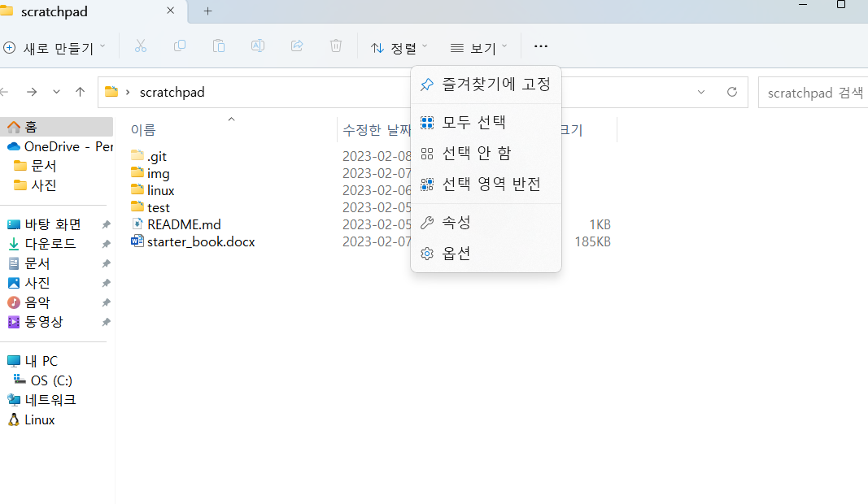Screen dimensions: 868x504
Task: Open the 정렬 (Sort) dropdown
Action: click(398, 47)
